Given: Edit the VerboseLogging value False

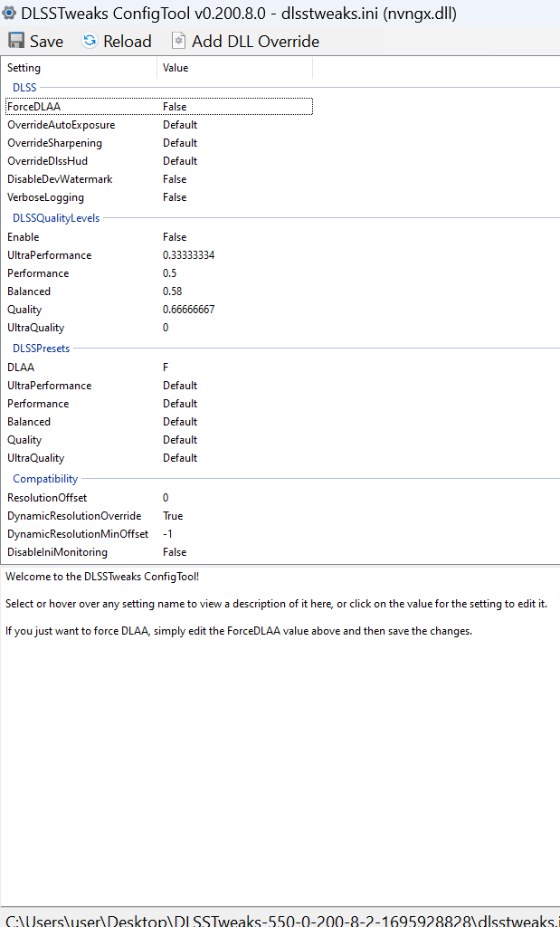Looking at the screenshot, I should pos(175,197).
